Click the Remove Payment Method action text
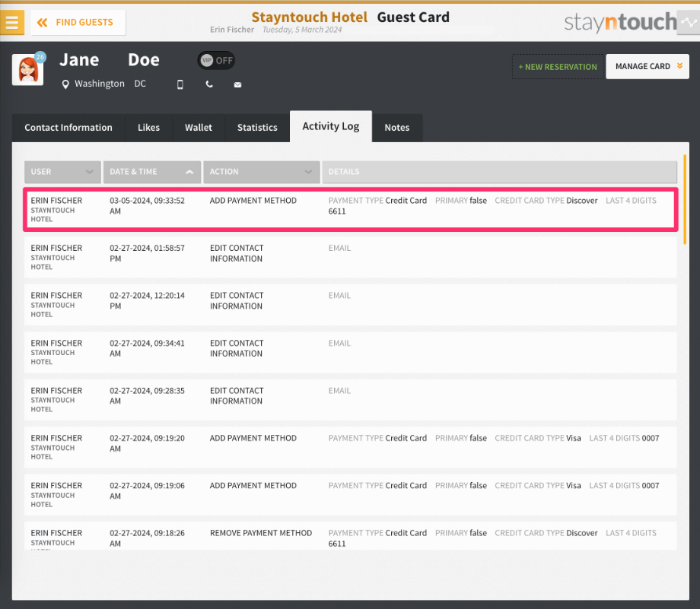The height and width of the screenshot is (609, 700). point(261,533)
